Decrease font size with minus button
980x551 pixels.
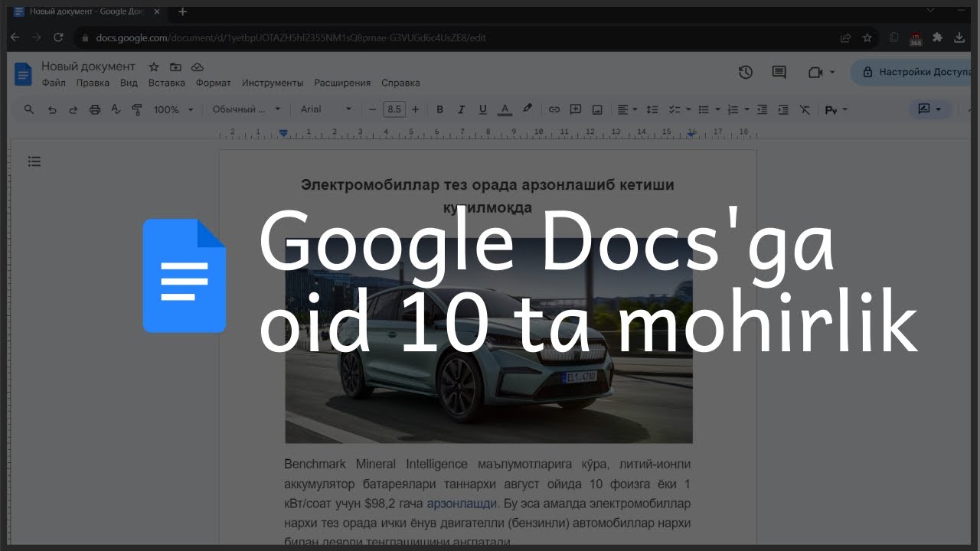[x=373, y=109]
